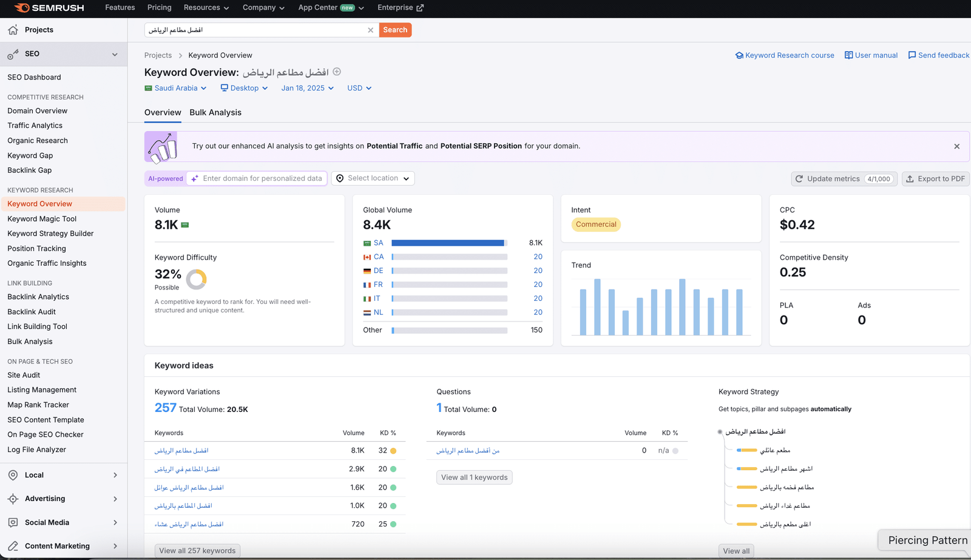Click the Saudi Arabia flag icon

[148, 88]
